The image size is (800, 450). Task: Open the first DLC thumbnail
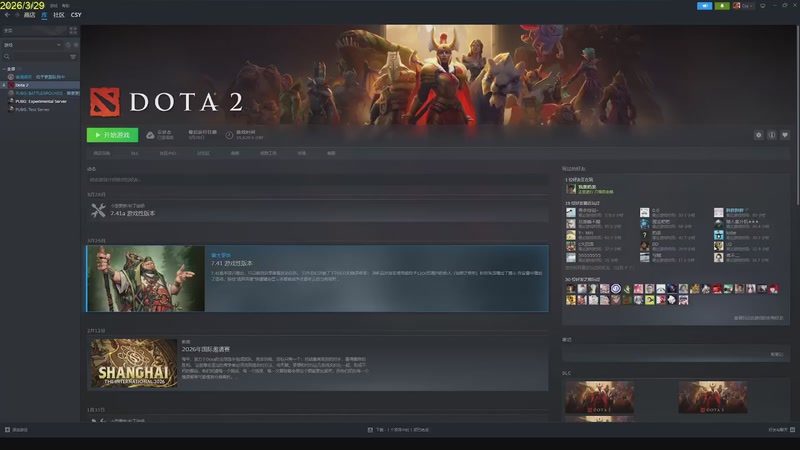pos(599,397)
